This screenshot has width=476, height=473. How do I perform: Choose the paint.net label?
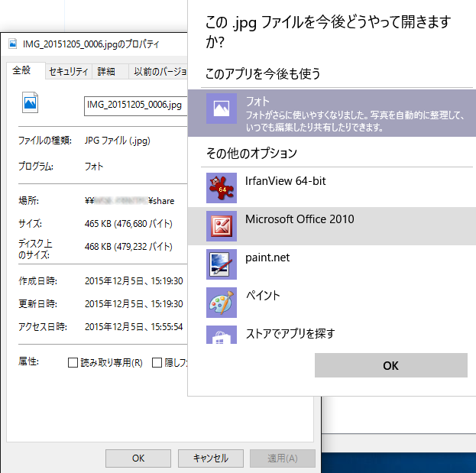coord(267,258)
